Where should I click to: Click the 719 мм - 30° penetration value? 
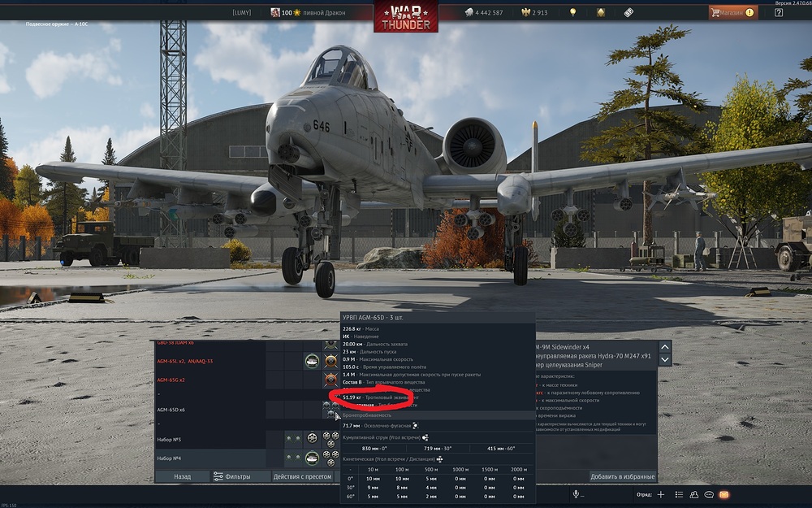(x=438, y=449)
